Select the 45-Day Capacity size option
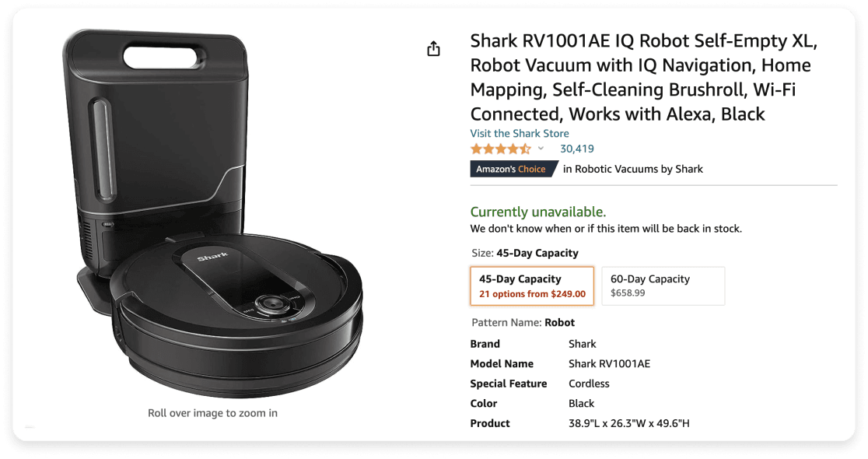The height and width of the screenshot is (459, 868). click(x=532, y=286)
